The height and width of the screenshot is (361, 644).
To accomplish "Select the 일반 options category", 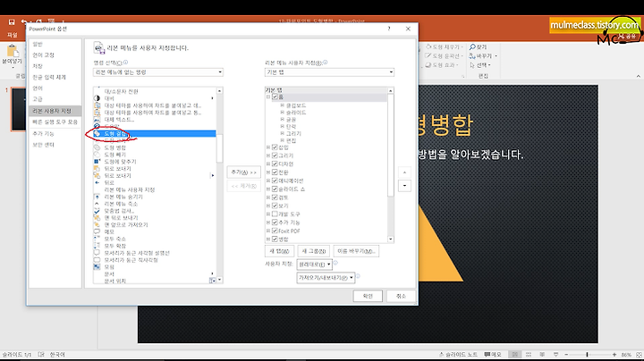I will [55, 44].
